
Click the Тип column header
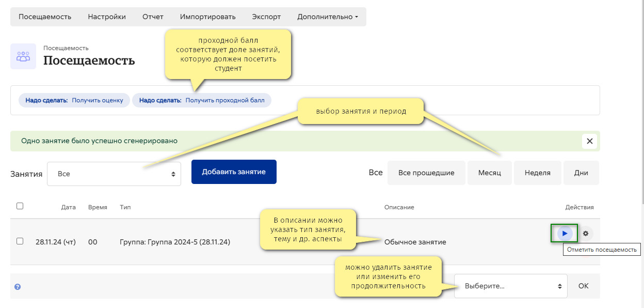pyautogui.click(x=125, y=207)
